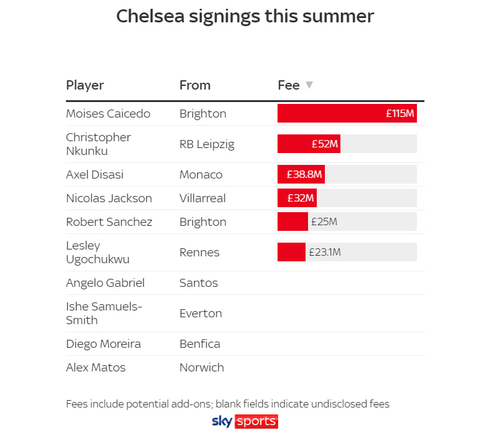Select Lesley Ugochukwu player entry

pos(98,253)
